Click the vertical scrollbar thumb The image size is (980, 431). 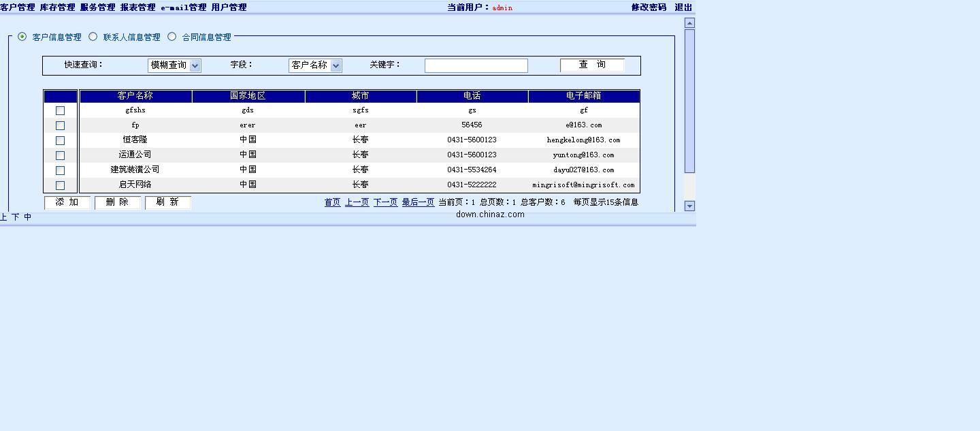point(689,101)
